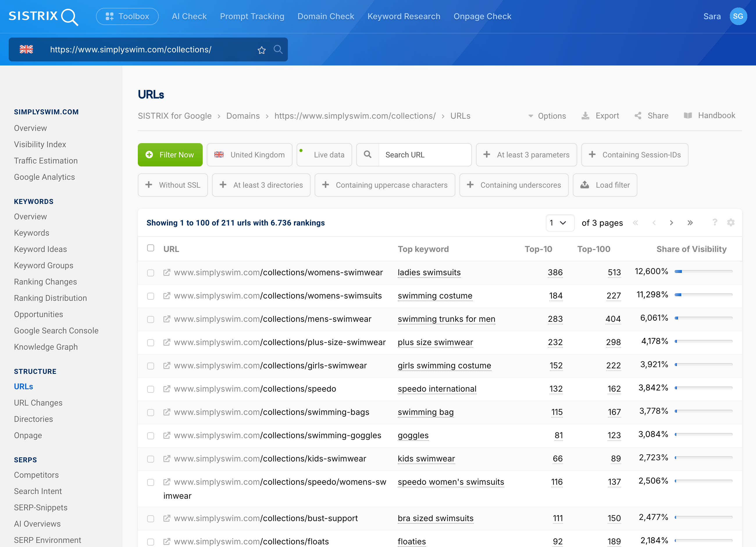Open womens-swimwear URL external link icon
This screenshot has width=756, height=547.
pyautogui.click(x=167, y=273)
